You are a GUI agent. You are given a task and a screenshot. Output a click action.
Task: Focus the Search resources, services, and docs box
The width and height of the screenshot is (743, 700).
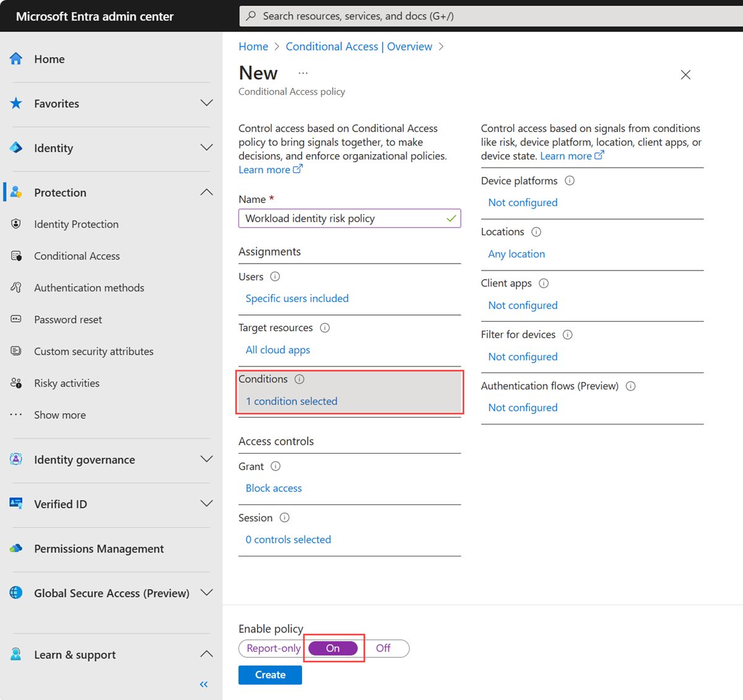click(x=489, y=16)
